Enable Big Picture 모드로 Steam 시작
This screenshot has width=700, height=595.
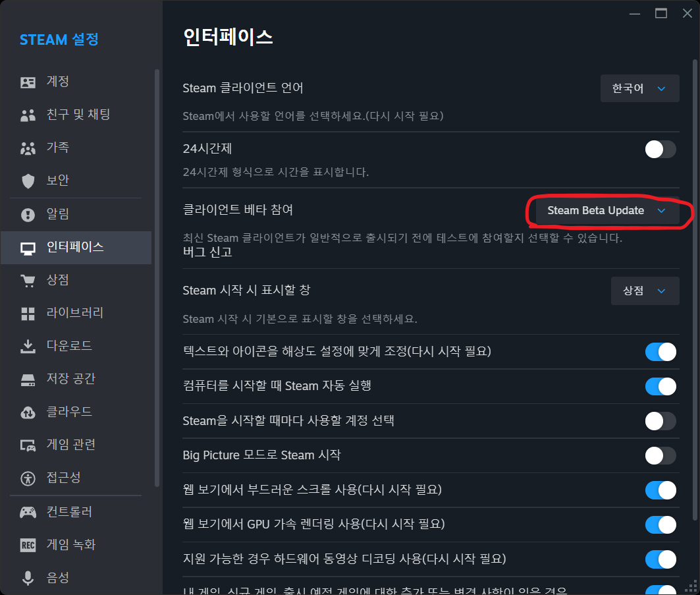point(660,455)
